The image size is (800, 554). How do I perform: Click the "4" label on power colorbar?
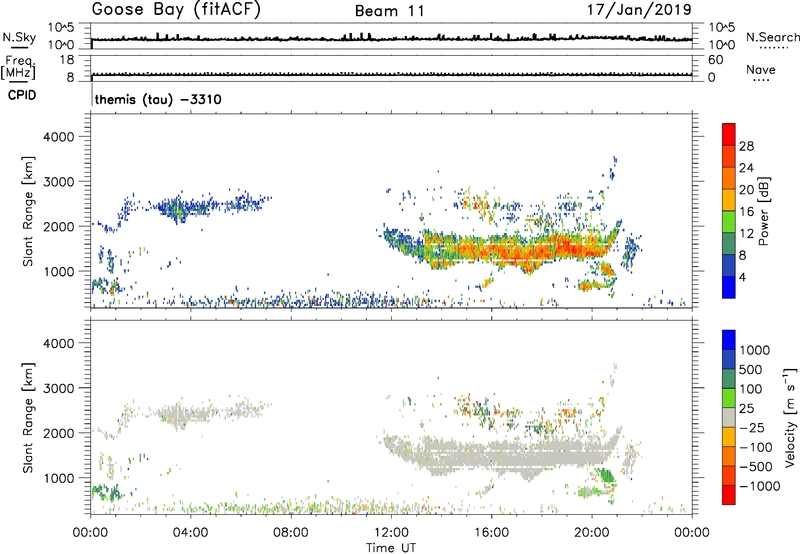pos(742,277)
